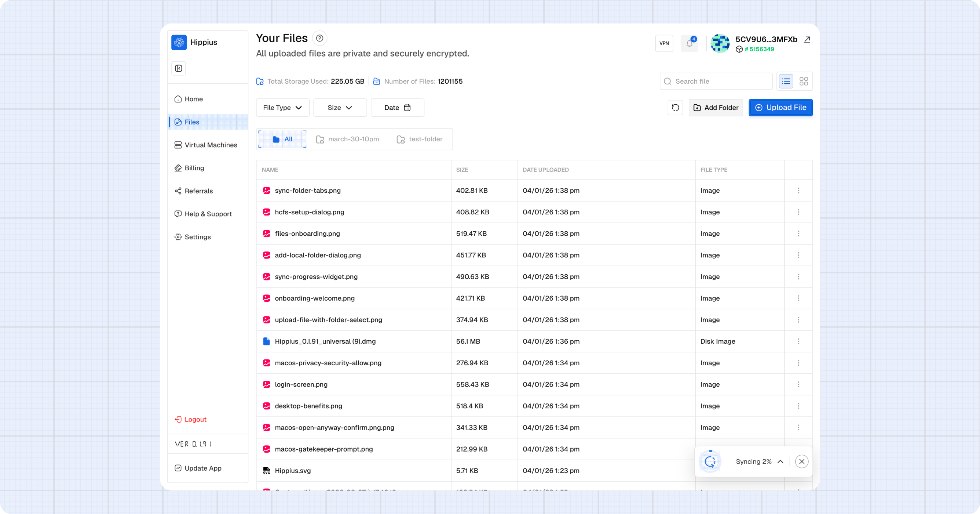Viewport: 980px width, 514px height.
Task: Switch to list view
Action: [x=786, y=82]
